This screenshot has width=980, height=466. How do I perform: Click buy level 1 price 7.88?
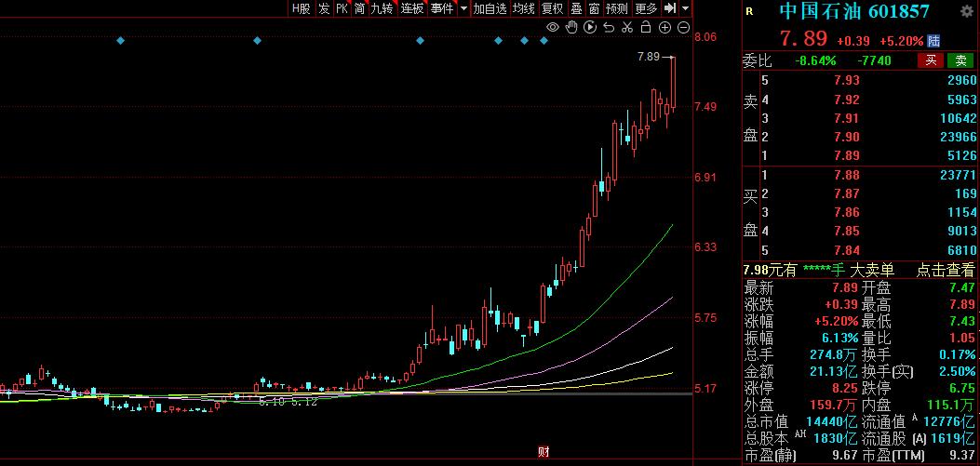(x=846, y=175)
